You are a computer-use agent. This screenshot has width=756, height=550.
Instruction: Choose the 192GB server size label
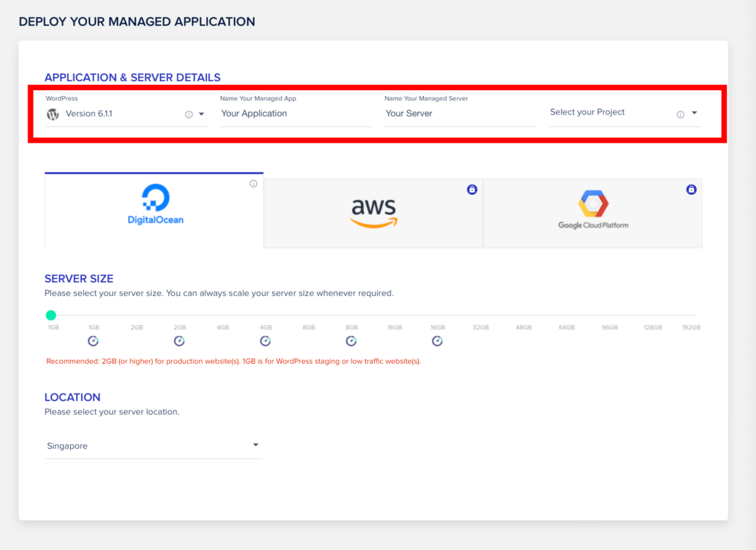691,327
